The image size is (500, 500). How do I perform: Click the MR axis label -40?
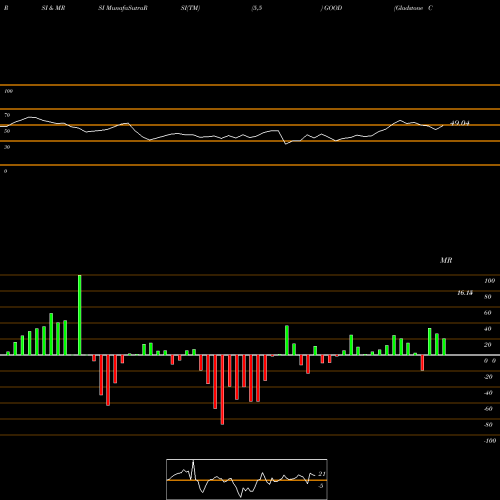coord(488,393)
